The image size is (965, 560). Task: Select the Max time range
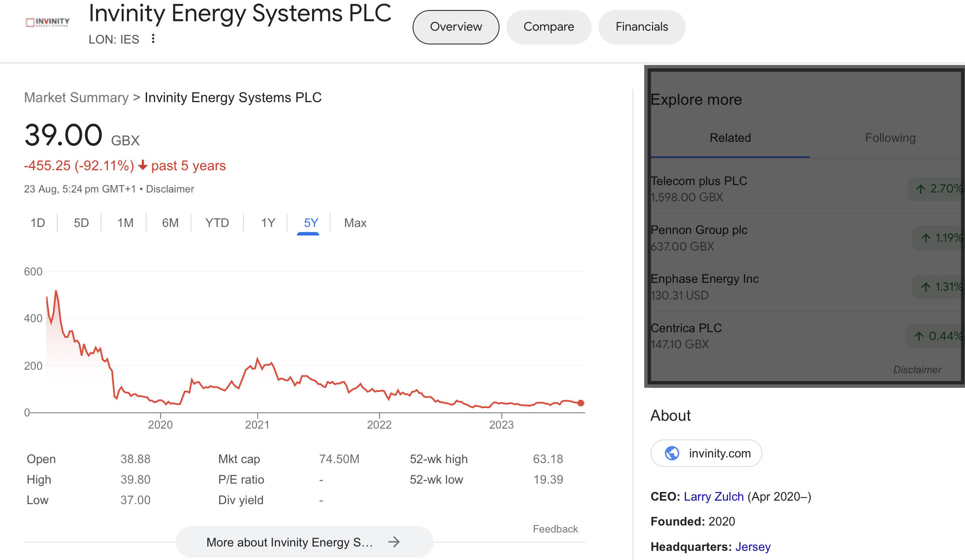355,223
